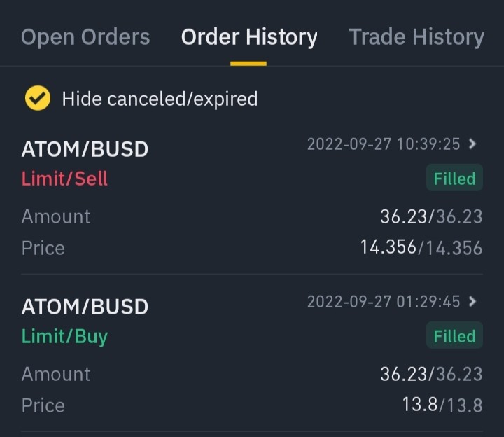Viewport: 504px width, 437px height.
Task: Open the Trade History tab
Action: pos(416,37)
